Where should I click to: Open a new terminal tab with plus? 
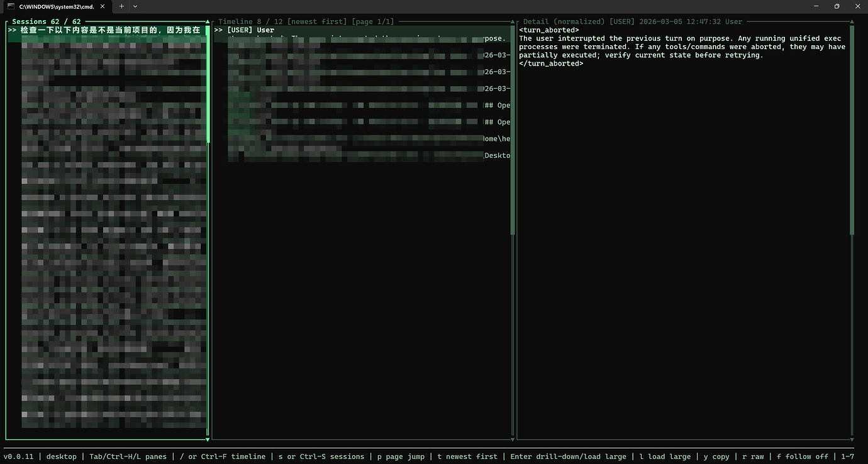click(122, 6)
